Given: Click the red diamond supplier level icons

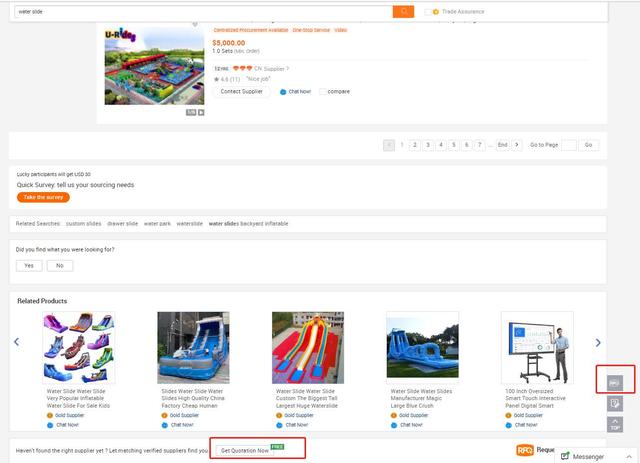Looking at the screenshot, I should click(x=242, y=68).
